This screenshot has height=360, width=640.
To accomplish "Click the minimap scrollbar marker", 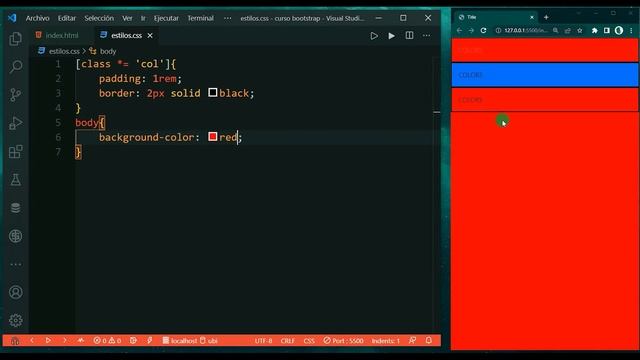I will click(437, 111).
